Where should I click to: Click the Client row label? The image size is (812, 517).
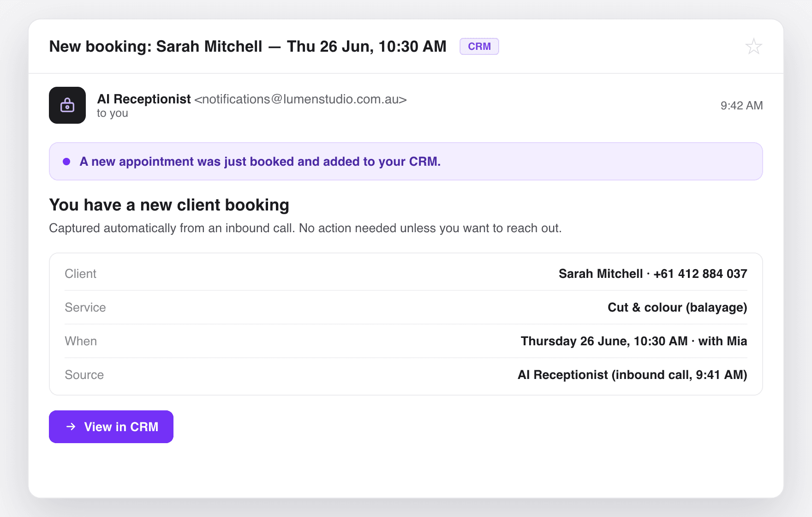tap(80, 274)
